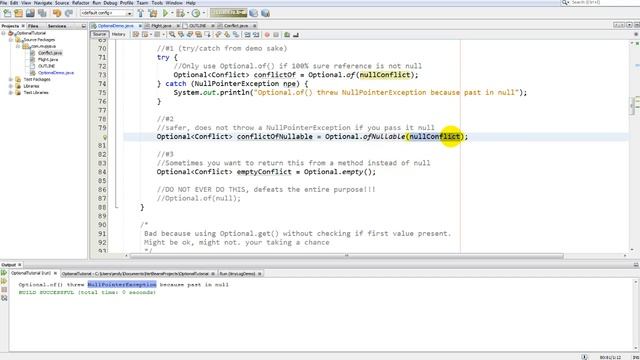This screenshot has width=640, height=360.
Task: Open the Debug menu
Action: coord(110,3)
